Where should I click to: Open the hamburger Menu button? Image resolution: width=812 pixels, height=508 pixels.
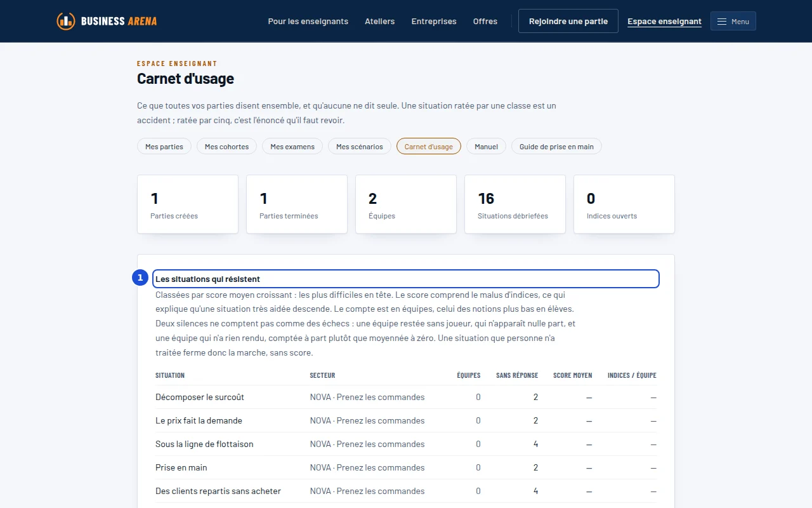click(x=733, y=21)
